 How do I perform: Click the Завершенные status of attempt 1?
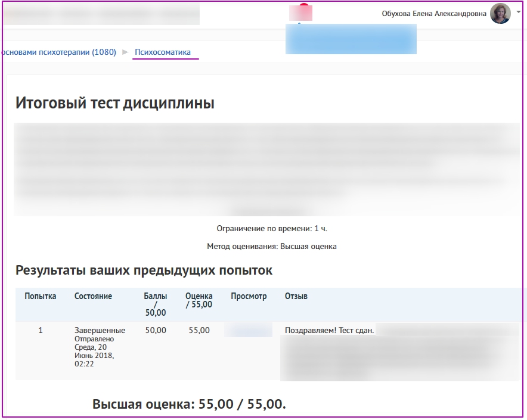pyautogui.click(x=100, y=330)
